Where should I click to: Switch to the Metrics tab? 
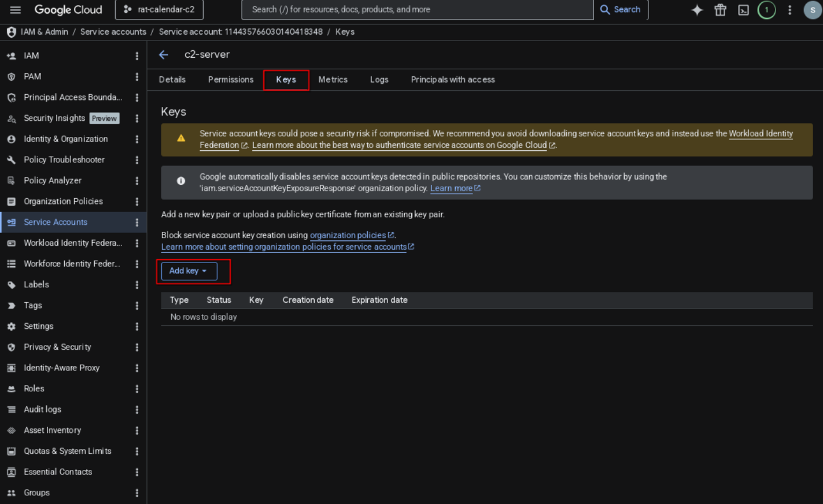coord(333,80)
